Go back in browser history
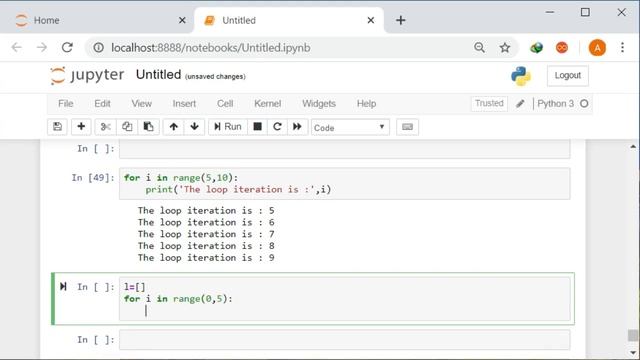Image resolution: width=640 pixels, height=360 pixels. pos(17,48)
